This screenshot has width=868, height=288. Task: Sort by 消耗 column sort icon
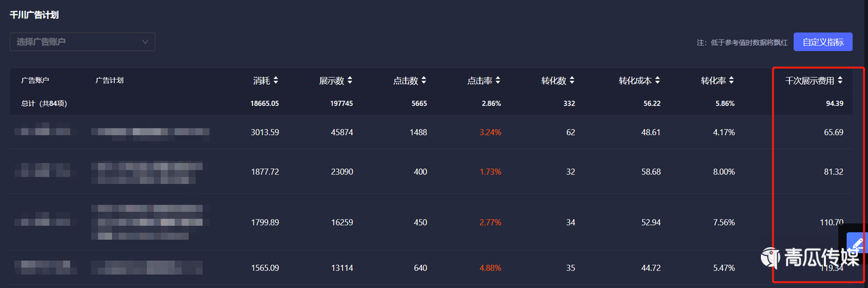click(x=276, y=80)
